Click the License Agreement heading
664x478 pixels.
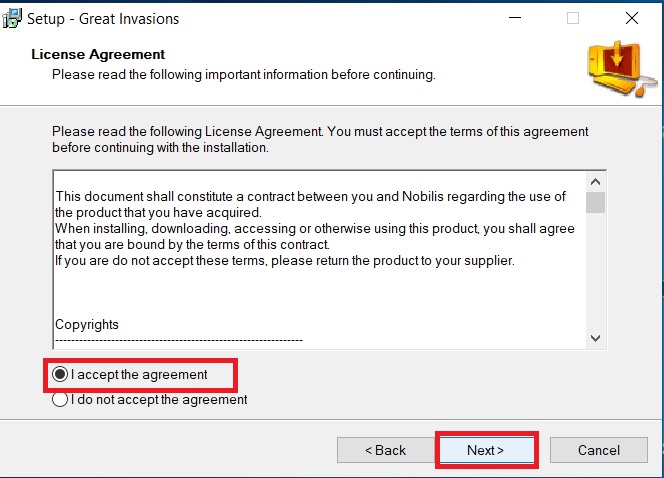tap(98, 54)
